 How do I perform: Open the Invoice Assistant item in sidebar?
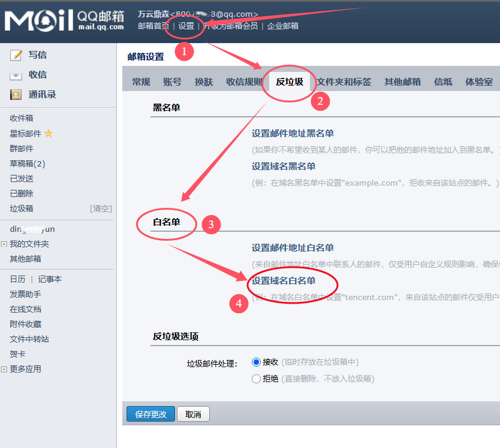click(x=25, y=294)
